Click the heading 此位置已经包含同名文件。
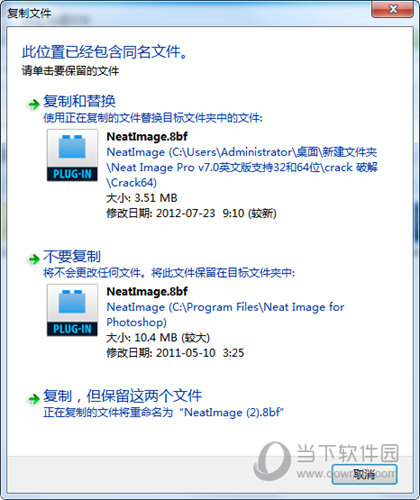This screenshot has height=500, width=420. tap(105, 52)
